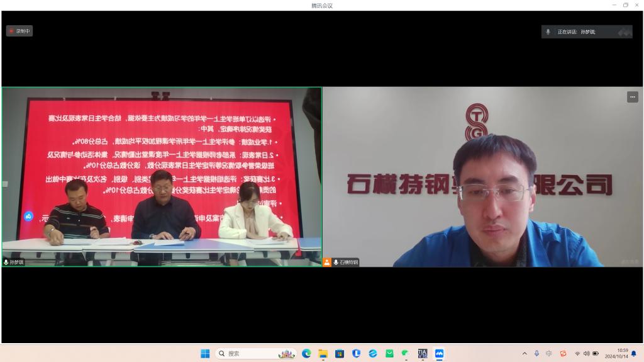Click the microphone icon in the speaking indicator
The height and width of the screenshot is (362, 644).
point(548,31)
